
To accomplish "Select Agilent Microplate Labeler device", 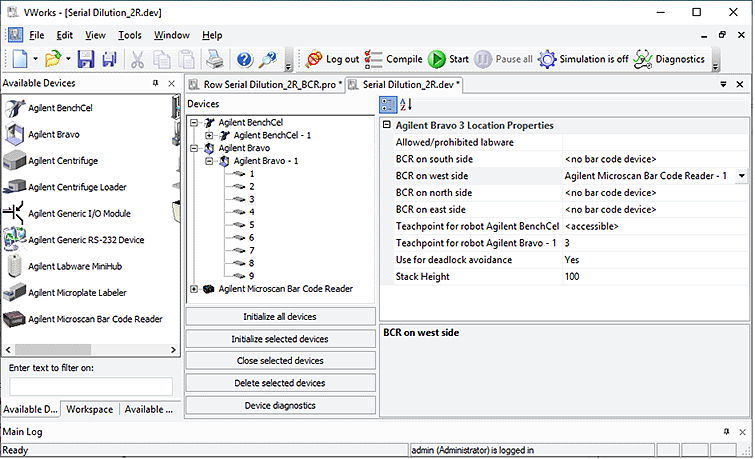I will click(77, 293).
